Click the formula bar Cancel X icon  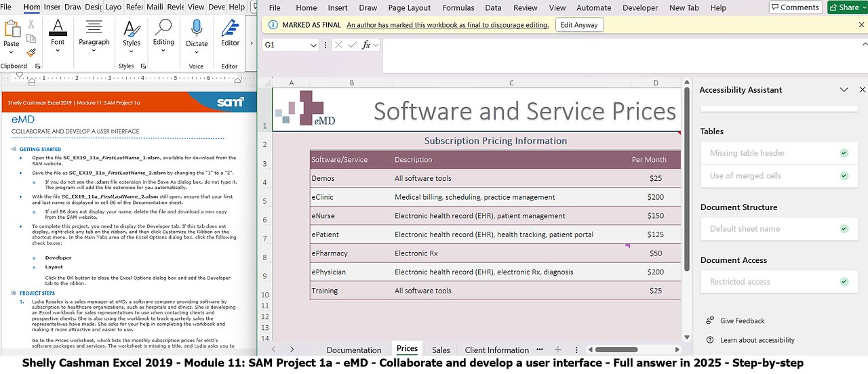click(338, 45)
